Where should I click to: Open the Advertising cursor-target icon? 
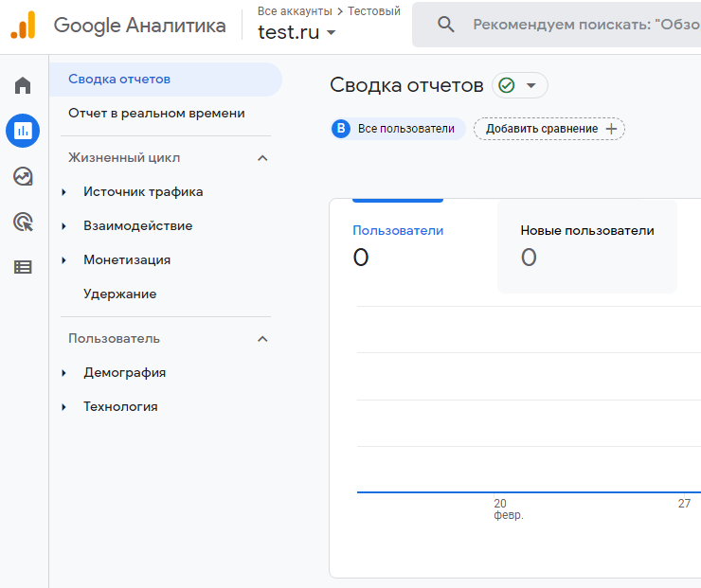[x=23, y=222]
